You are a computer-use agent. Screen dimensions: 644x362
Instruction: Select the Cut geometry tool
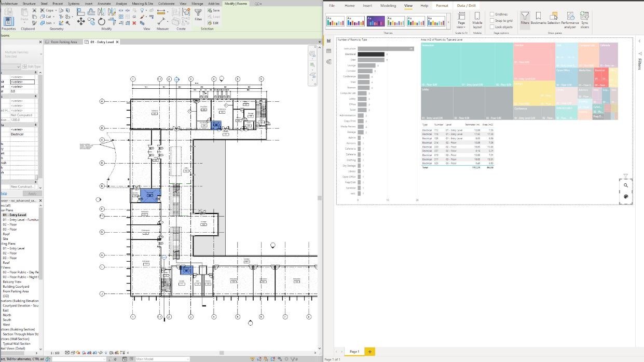[47, 16]
